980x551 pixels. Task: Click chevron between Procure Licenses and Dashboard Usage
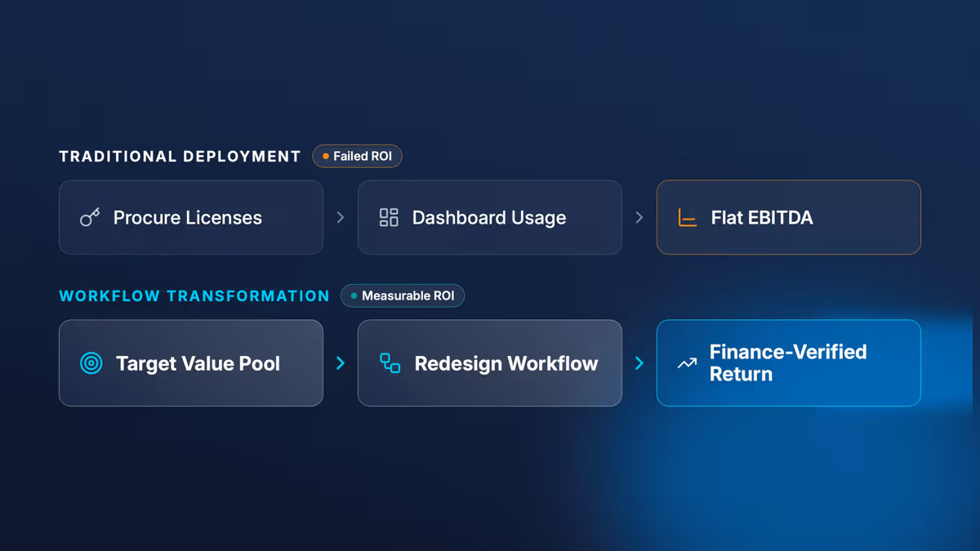tap(341, 217)
